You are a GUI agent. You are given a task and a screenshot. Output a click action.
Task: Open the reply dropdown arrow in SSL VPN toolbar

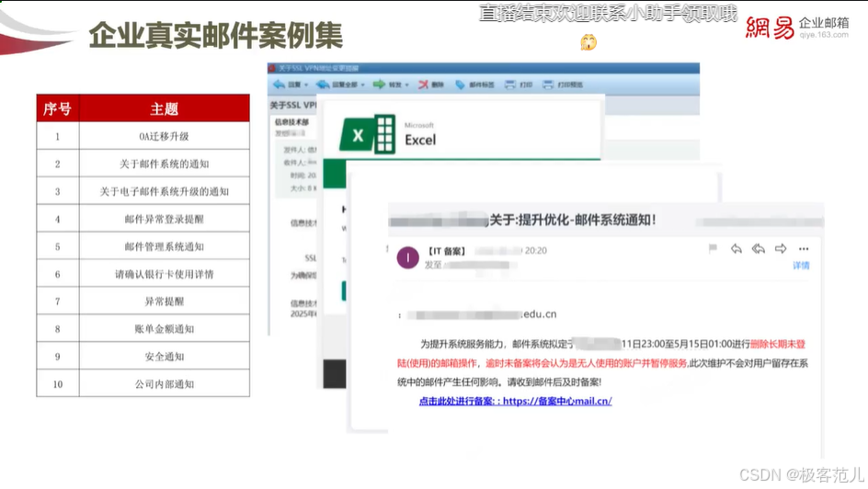306,85
